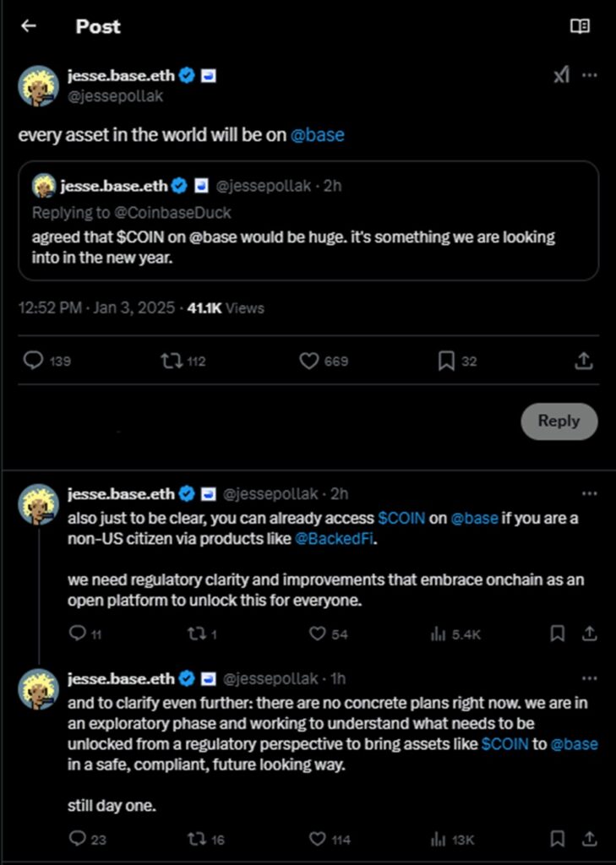Open reader view book icon
This screenshot has height=865, width=616.
click(x=580, y=26)
